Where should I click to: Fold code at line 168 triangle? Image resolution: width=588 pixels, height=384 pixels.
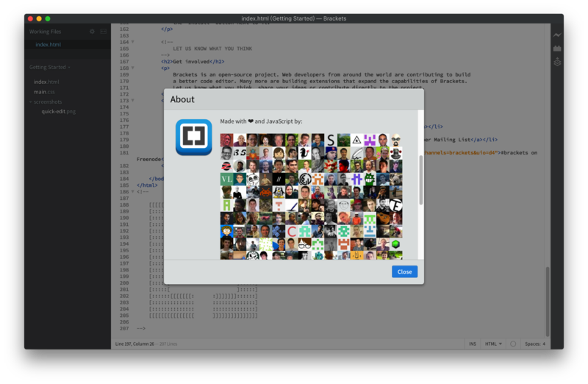pyautogui.click(x=133, y=68)
